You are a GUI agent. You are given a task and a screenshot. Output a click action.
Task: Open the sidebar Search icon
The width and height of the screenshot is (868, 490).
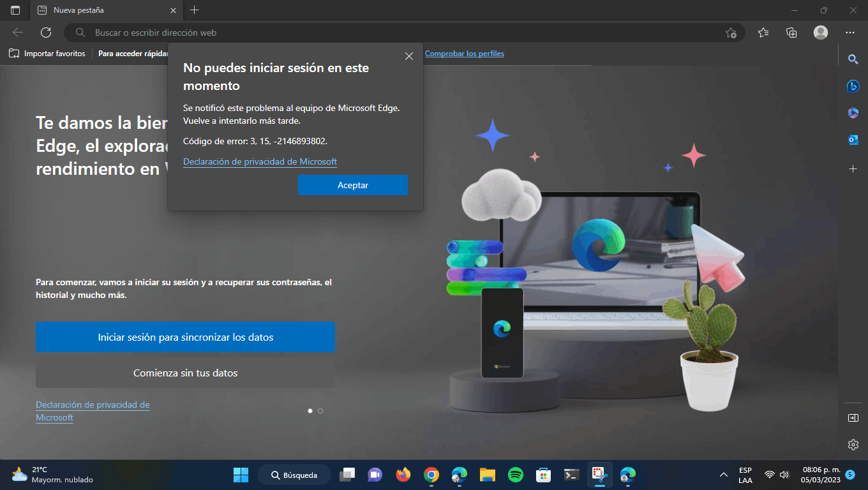coord(853,59)
